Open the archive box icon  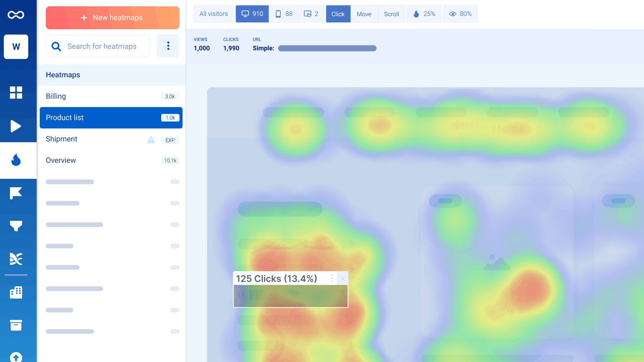[16, 325]
